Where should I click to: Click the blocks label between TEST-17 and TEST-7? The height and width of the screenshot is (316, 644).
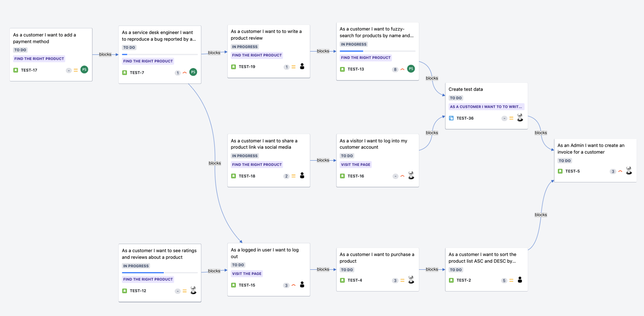tap(105, 54)
